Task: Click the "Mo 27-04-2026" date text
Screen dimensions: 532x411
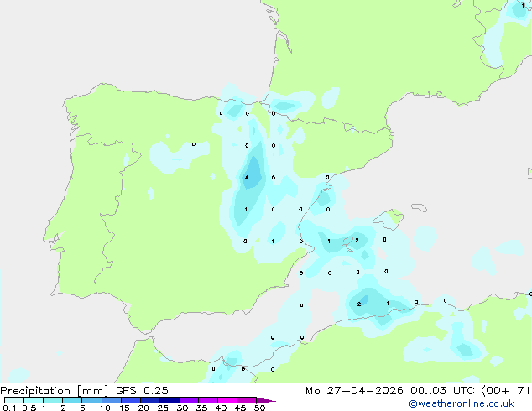Action: click(354, 391)
